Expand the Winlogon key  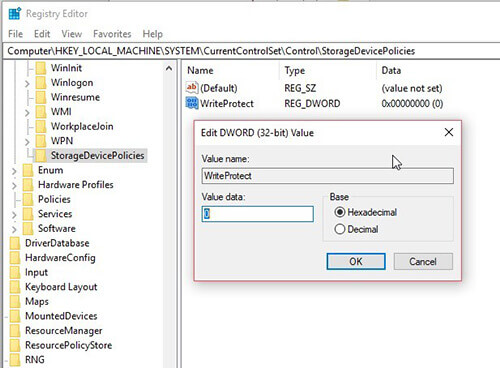27,83
